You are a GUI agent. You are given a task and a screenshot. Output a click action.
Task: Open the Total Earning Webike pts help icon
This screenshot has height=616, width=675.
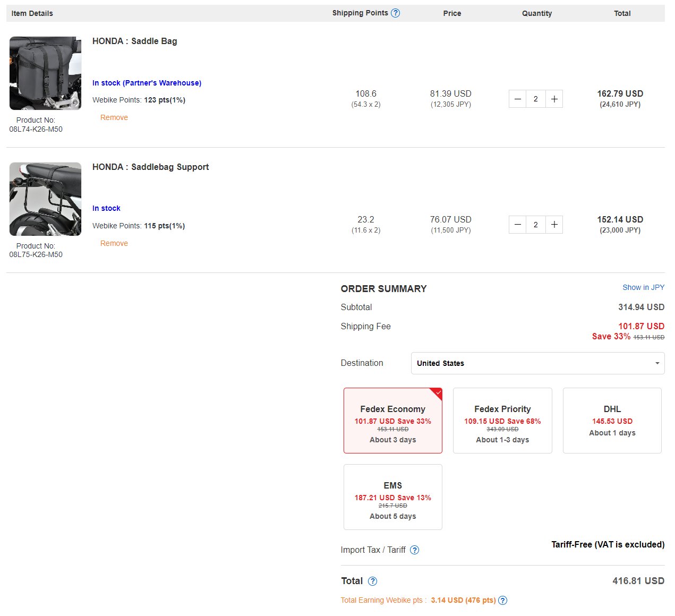point(503,601)
